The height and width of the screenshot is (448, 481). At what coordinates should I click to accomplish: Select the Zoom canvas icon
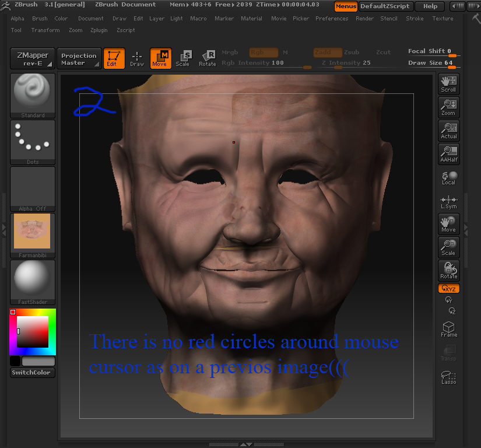point(448,107)
